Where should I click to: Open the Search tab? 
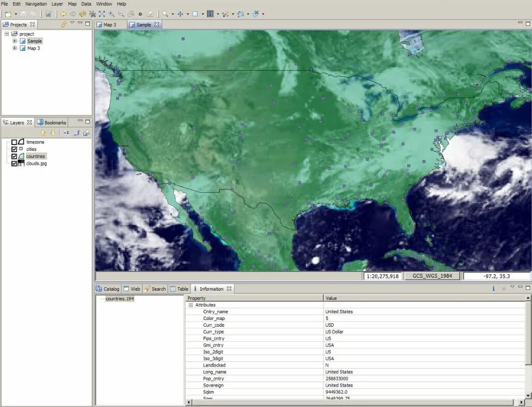[155, 289]
